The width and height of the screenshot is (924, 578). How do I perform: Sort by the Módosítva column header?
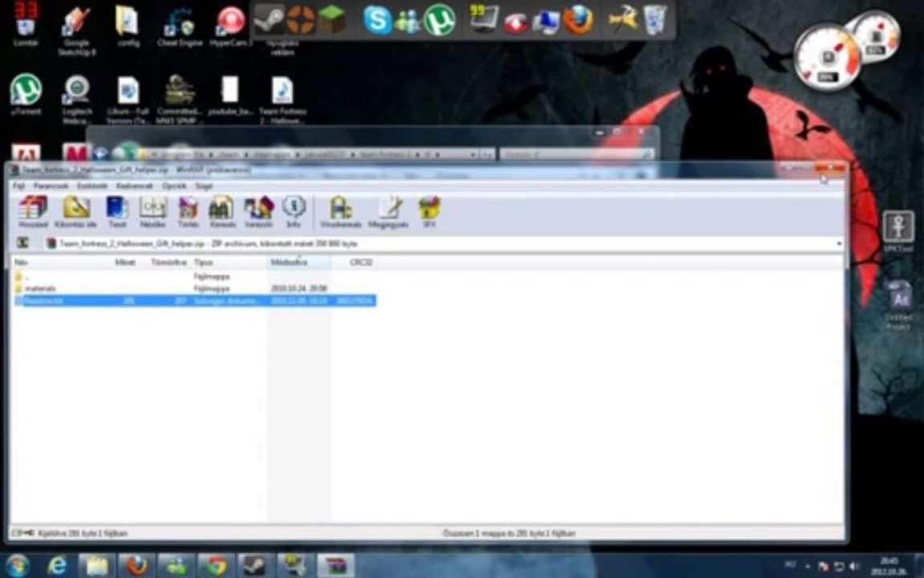(289, 262)
